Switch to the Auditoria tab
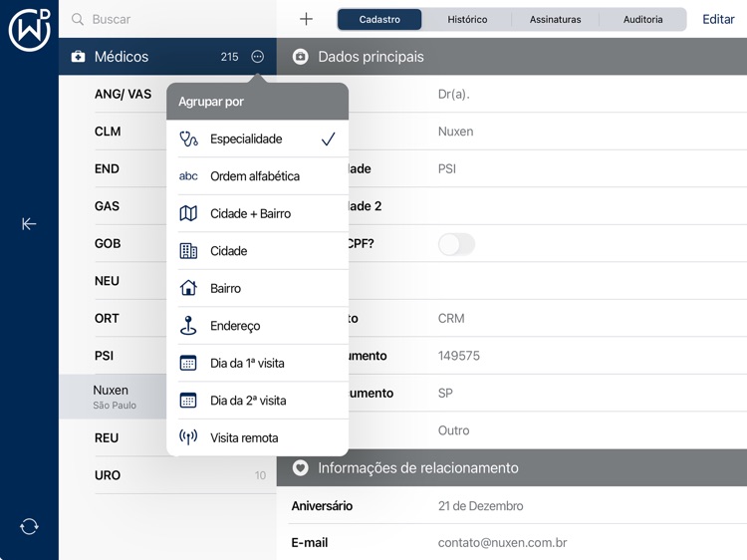The image size is (747, 560). pos(642,20)
